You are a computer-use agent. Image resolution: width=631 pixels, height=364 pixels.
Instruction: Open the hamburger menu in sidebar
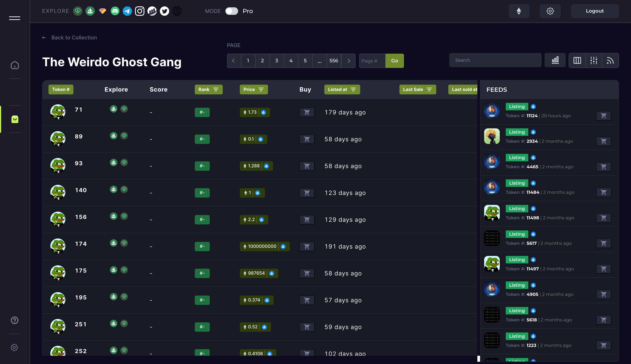coord(14,18)
